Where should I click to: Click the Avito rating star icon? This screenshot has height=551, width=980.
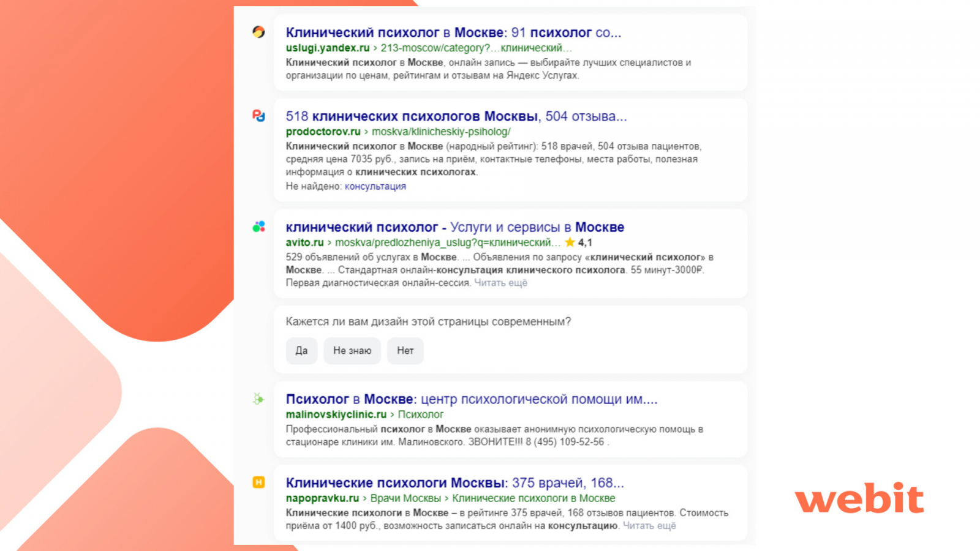tap(570, 242)
